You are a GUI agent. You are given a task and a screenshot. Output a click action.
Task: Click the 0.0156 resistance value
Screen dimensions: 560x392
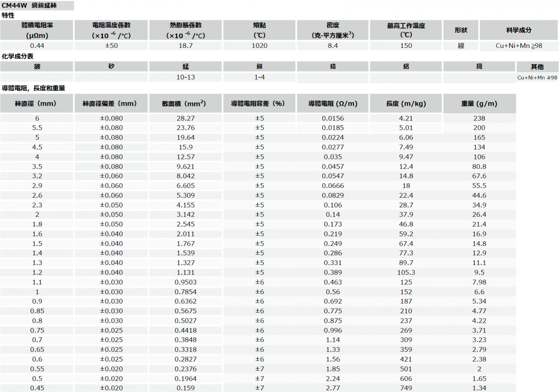333,118
